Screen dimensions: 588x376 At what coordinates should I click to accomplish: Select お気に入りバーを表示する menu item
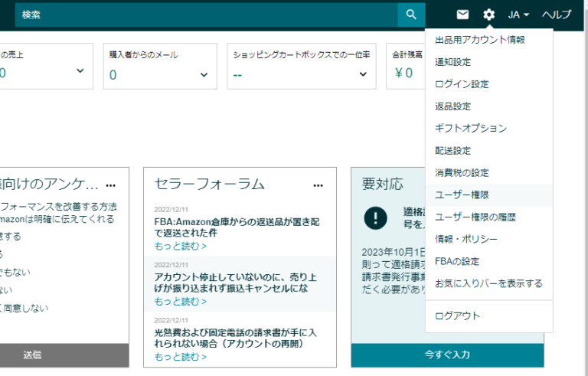pos(489,283)
